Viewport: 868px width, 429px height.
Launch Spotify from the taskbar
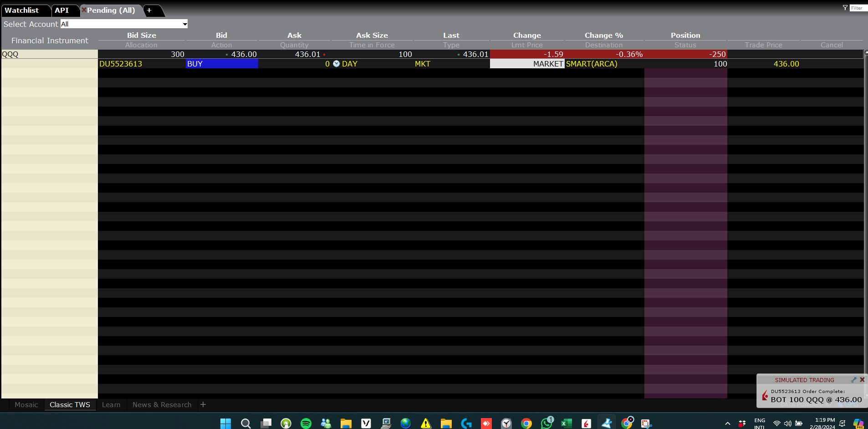[306, 424]
